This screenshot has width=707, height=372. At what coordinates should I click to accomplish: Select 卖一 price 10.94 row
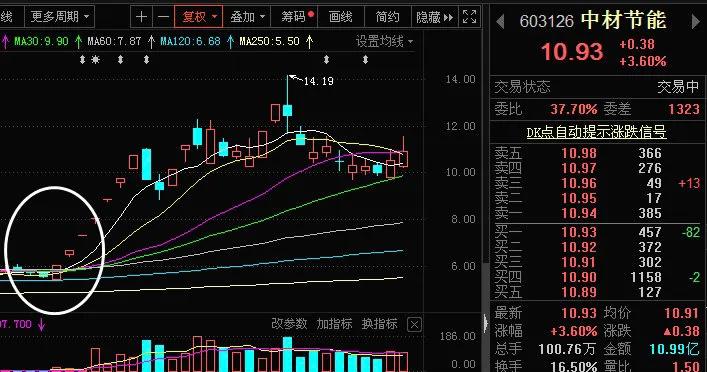click(597, 213)
